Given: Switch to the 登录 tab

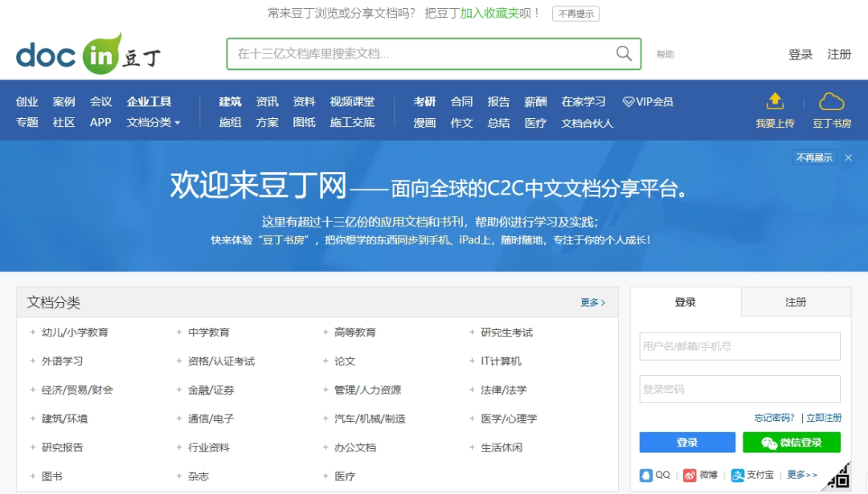Looking at the screenshot, I should (686, 302).
